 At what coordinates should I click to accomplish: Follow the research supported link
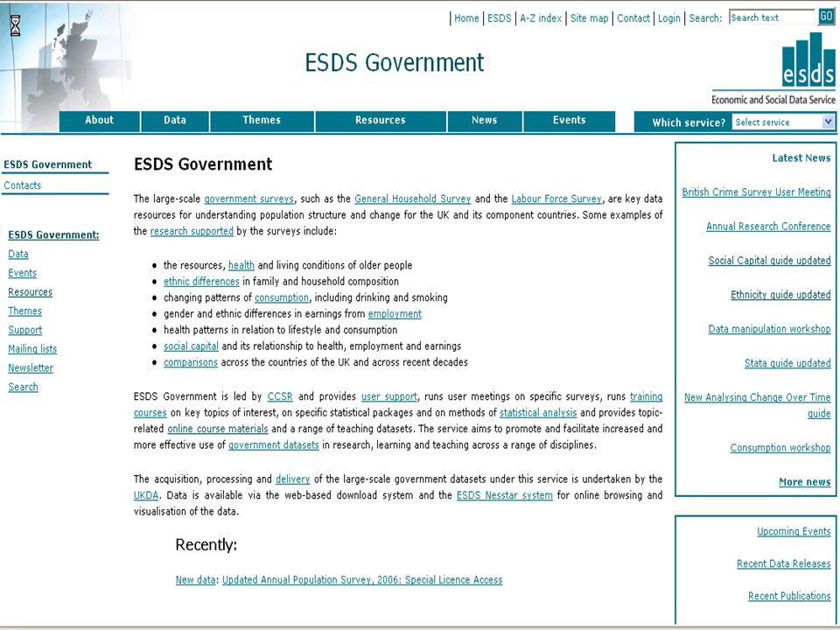[192, 231]
